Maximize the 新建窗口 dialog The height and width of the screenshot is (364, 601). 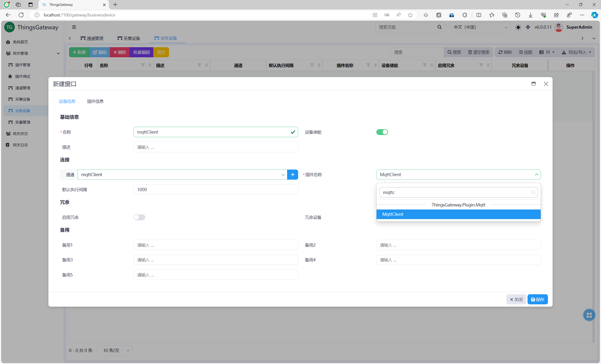tap(533, 84)
